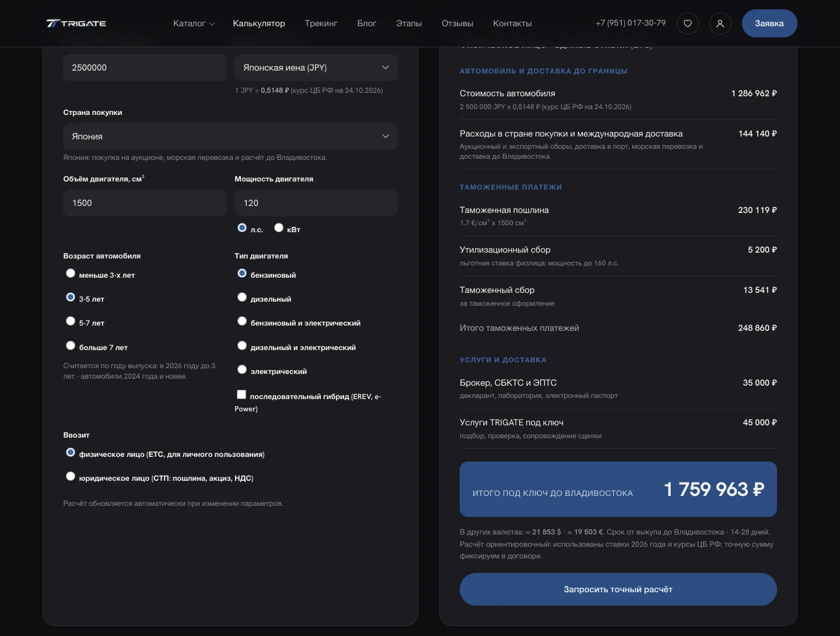Click Итого таможенных платежей 248 860 ₽
Screen dimensions: 840x636
point(757,328)
